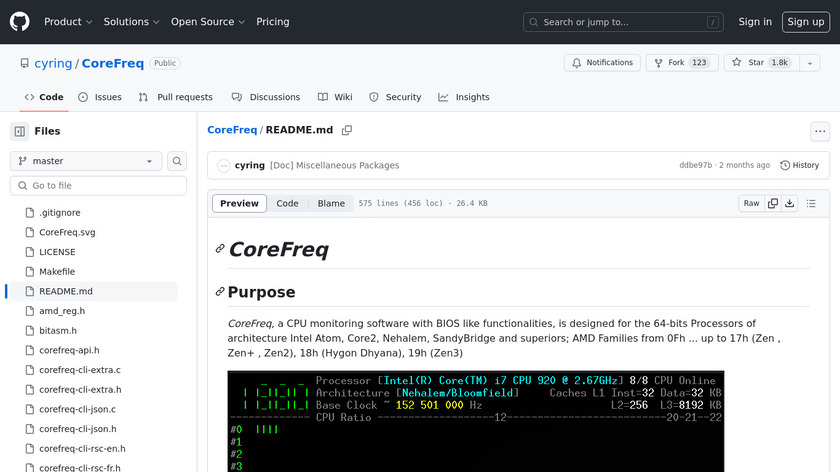The width and height of the screenshot is (840, 472).
Task: Open .gitignore in the file tree
Action: click(x=59, y=213)
